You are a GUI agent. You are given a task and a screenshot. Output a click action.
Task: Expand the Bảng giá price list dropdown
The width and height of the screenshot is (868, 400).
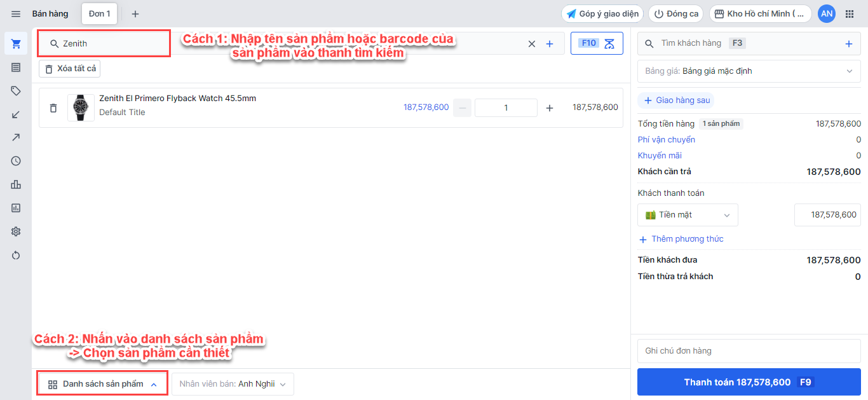749,71
